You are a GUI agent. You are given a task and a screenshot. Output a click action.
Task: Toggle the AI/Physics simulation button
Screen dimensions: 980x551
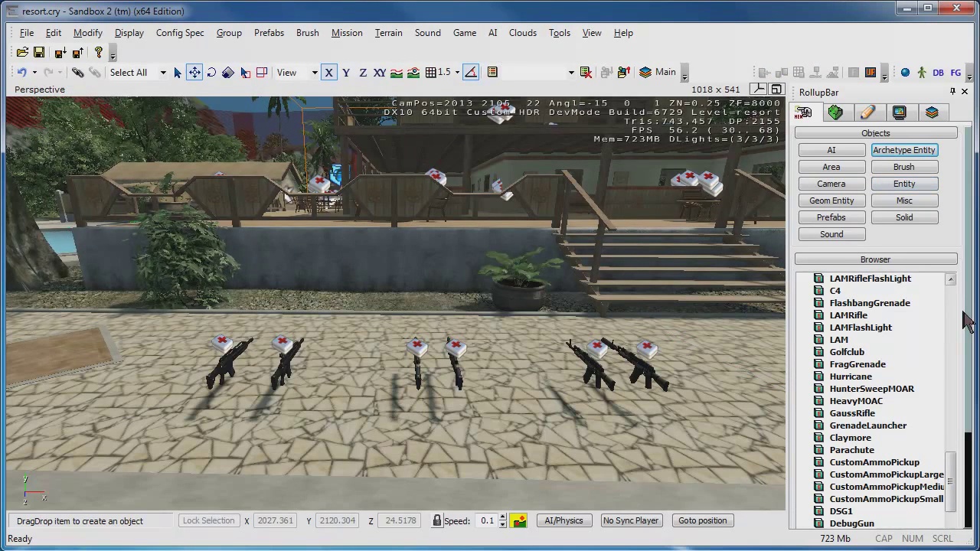click(563, 520)
